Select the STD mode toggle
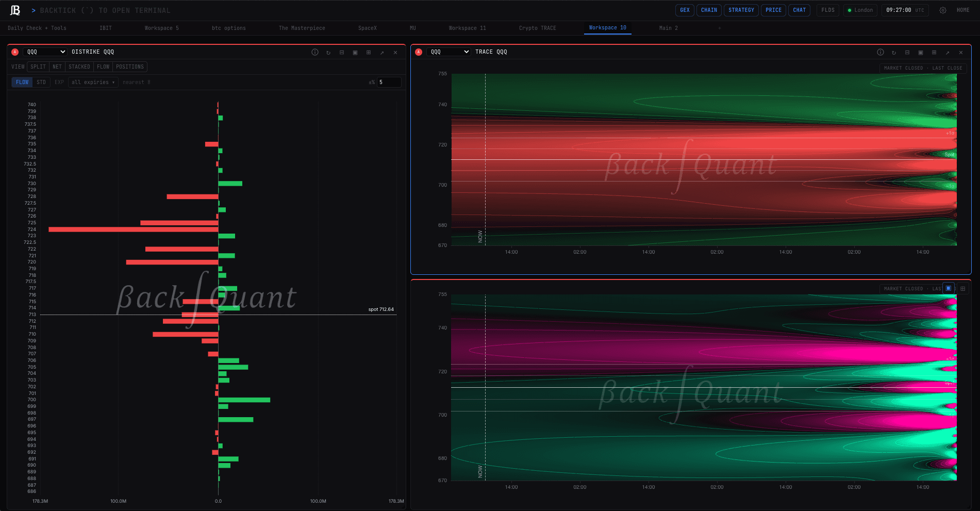This screenshot has width=980, height=511. [x=41, y=83]
